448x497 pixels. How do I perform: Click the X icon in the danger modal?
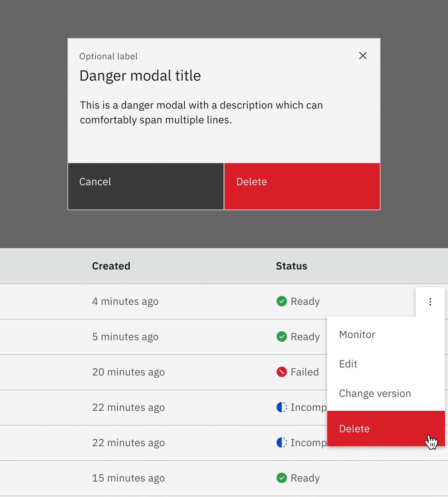(x=363, y=56)
